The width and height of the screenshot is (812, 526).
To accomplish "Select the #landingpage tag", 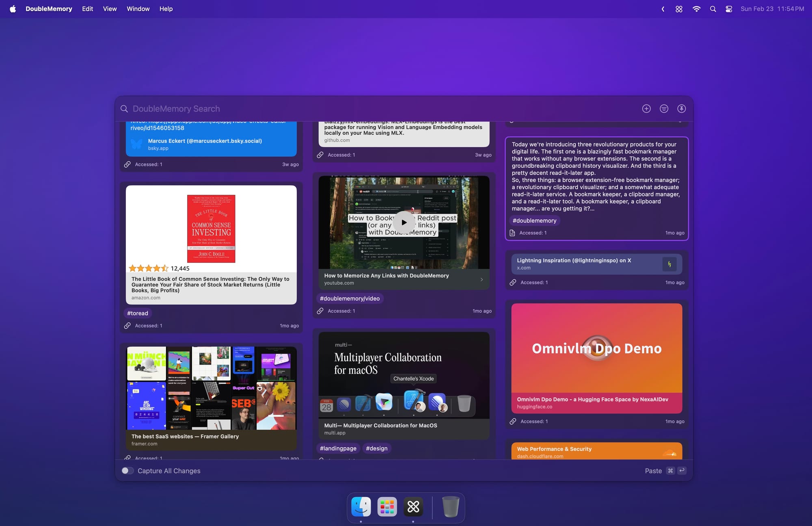I will 338,448.
